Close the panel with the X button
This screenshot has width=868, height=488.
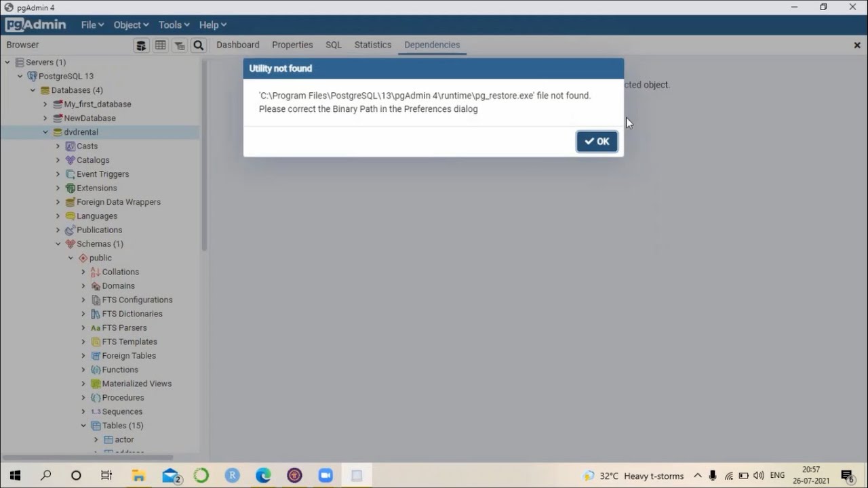point(857,45)
